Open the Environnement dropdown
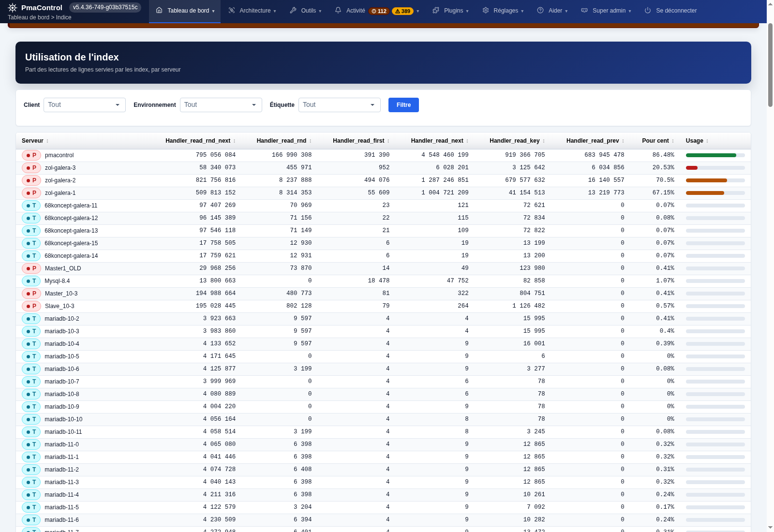This screenshot has height=532, width=774. (221, 105)
